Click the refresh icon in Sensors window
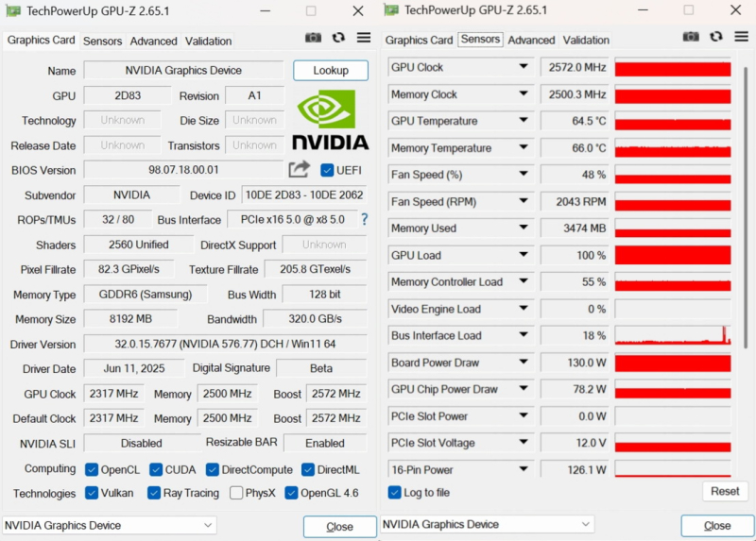 tap(716, 37)
